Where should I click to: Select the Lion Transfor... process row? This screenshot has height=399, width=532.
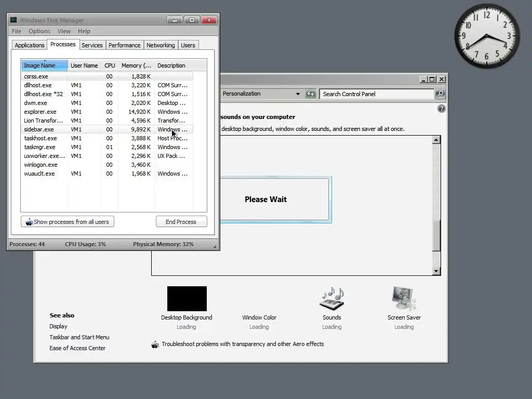[107, 121]
